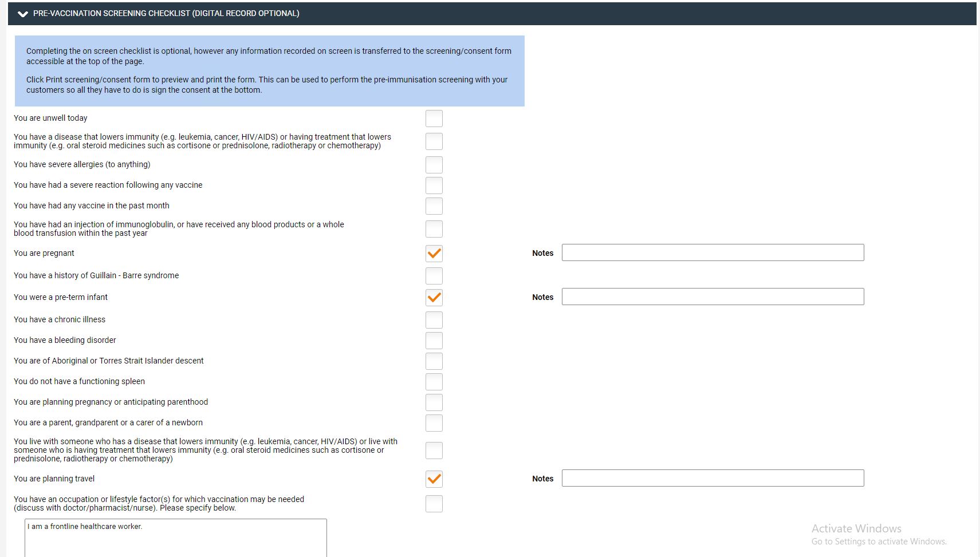Check 'live with someone' lowered immunity box
The height and width of the screenshot is (557, 980).
click(434, 451)
